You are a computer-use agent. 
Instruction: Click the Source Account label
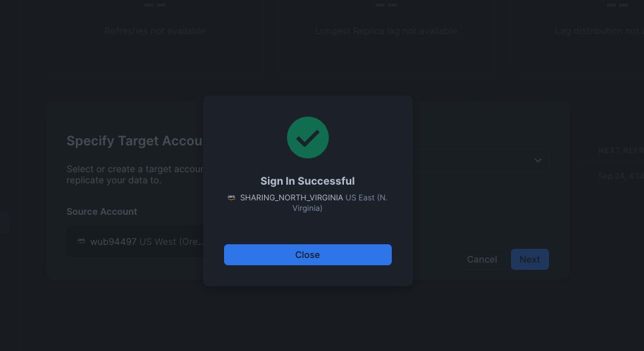pos(102,212)
